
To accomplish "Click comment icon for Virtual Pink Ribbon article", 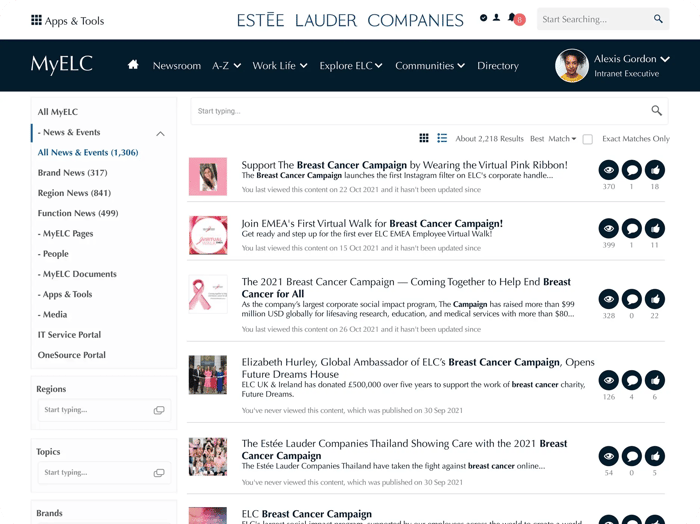I will click(x=632, y=170).
